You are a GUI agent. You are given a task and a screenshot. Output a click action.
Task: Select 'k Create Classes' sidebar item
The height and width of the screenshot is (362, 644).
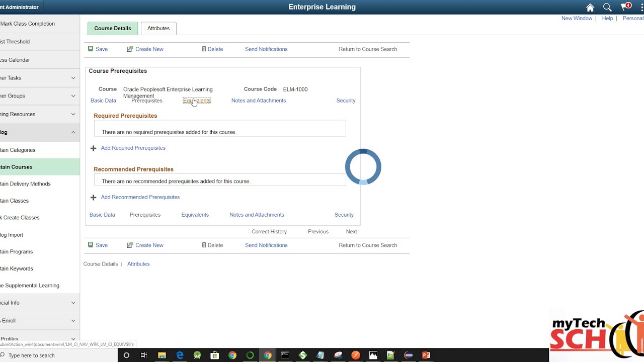[x=40, y=218]
